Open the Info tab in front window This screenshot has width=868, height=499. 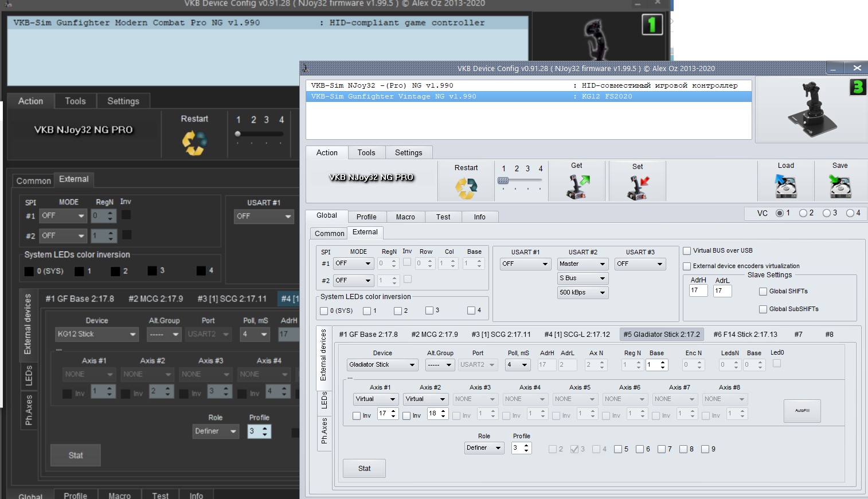(x=479, y=217)
